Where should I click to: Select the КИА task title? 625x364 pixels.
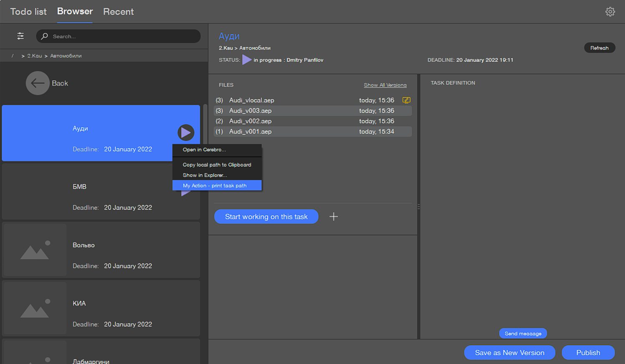79,304
